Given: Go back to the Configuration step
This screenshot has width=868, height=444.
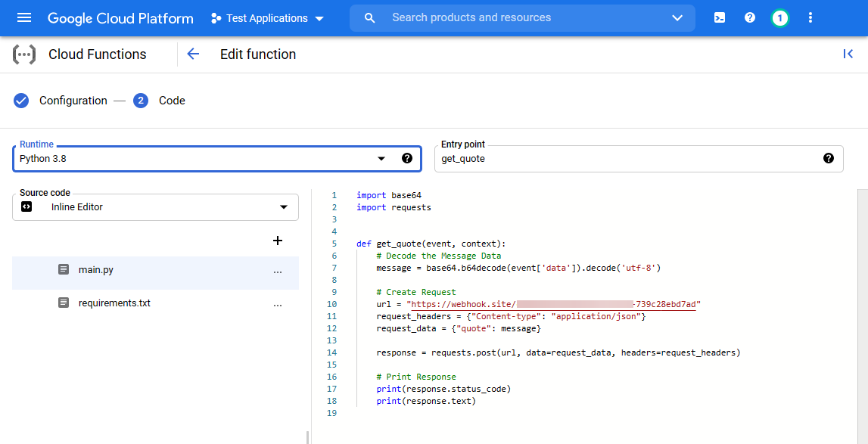Looking at the screenshot, I should 73,100.
